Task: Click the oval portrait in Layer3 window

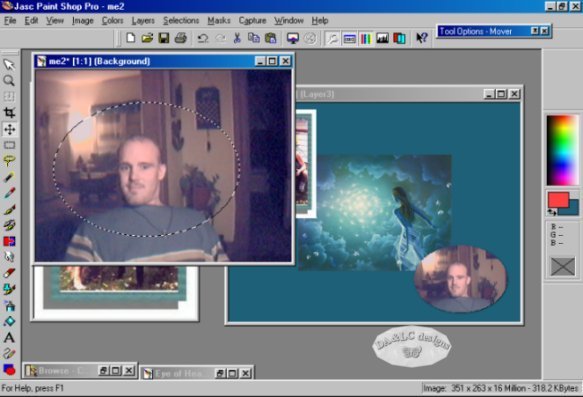Action: (x=460, y=278)
